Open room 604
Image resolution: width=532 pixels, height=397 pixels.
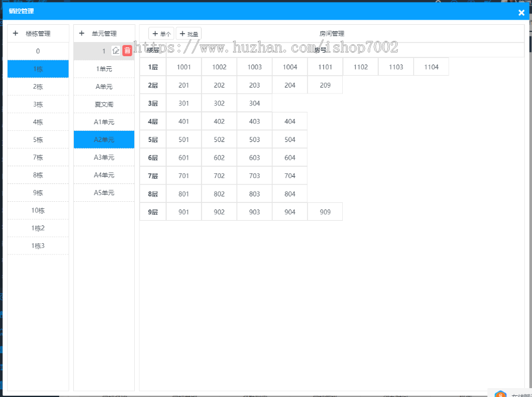[290, 157]
